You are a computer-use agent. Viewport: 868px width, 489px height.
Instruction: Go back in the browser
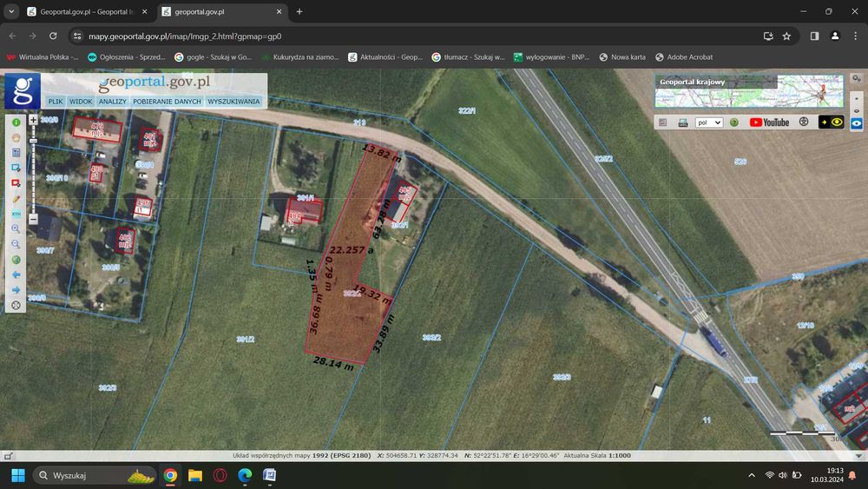(x=13, y=36)
